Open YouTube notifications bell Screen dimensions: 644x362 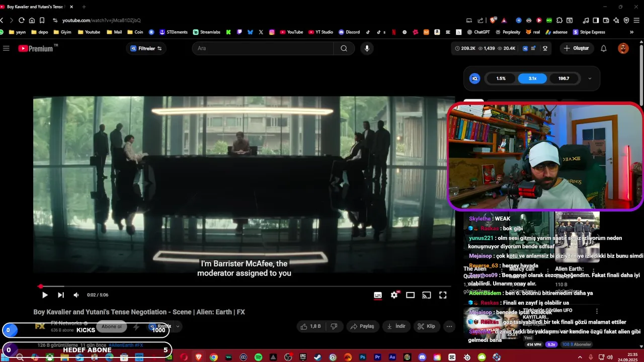pos(604,48)
